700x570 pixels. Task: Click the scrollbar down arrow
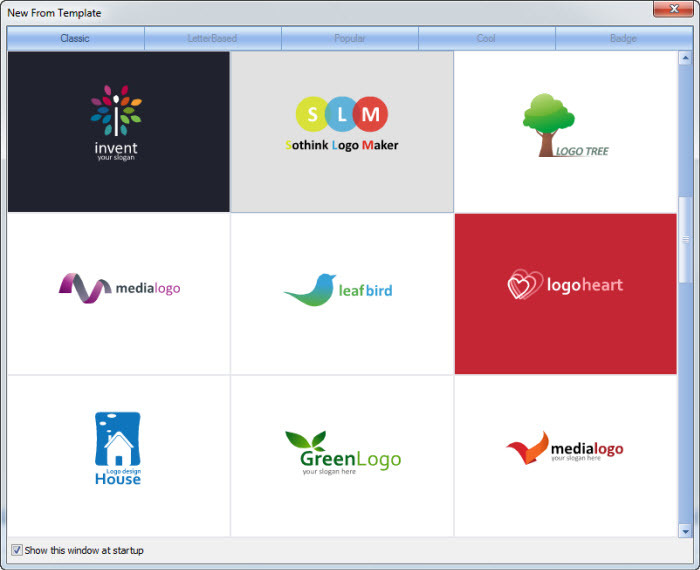685,531
